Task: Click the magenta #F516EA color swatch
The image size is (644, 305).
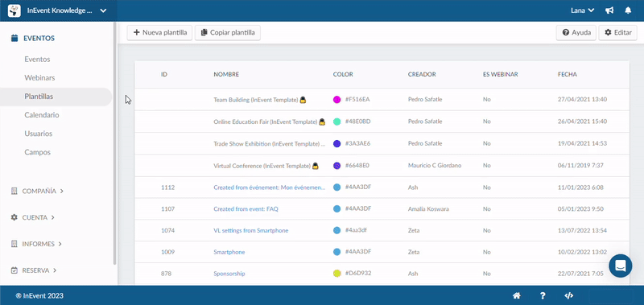Action: point(336,99)
